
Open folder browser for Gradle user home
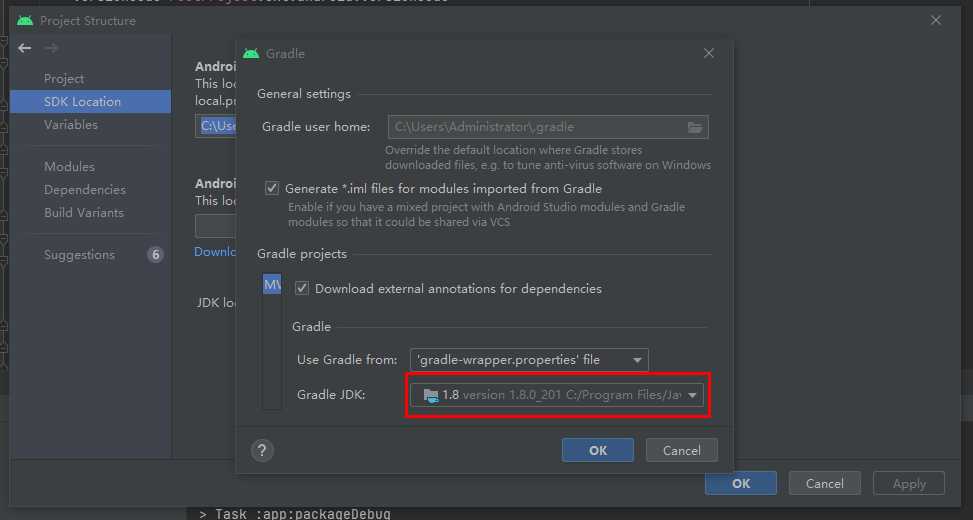[695, 127]
